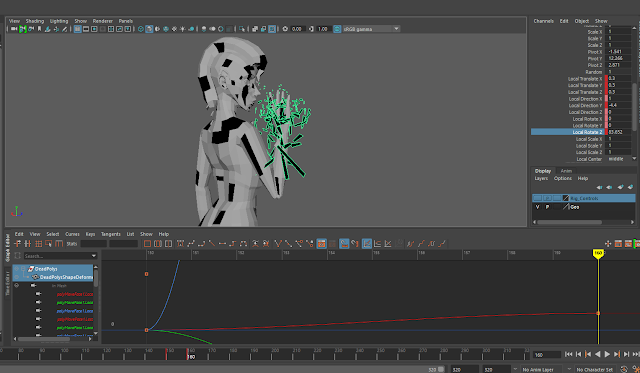This screenshot has width=640, height=373.
Task: Switch to the Anim layer tab
Action: 566,171
